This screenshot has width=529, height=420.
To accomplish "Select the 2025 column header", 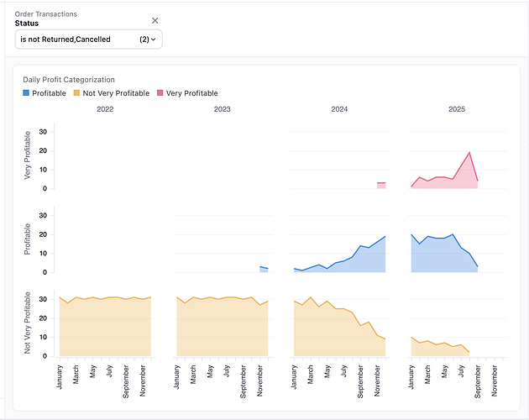I will (456, 109).
